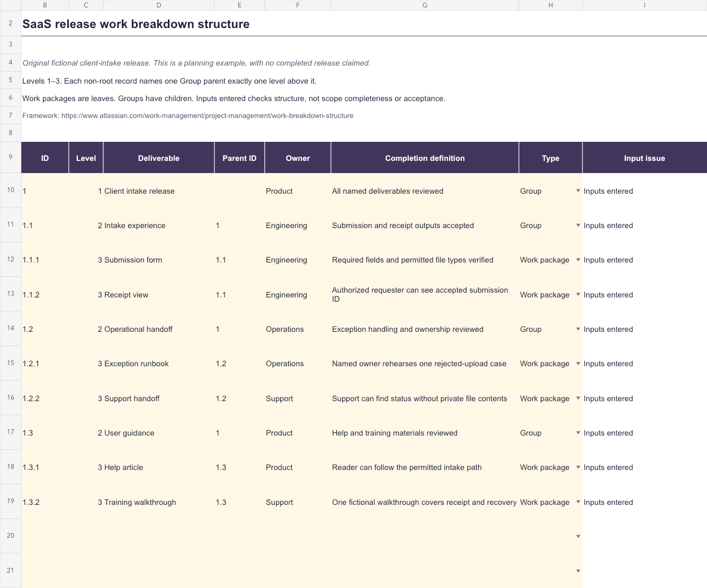Viewport: 707px width, 588px height.
Task: Select the title 'SaaS release work breakdown structure'
Action: coord(136,24)
